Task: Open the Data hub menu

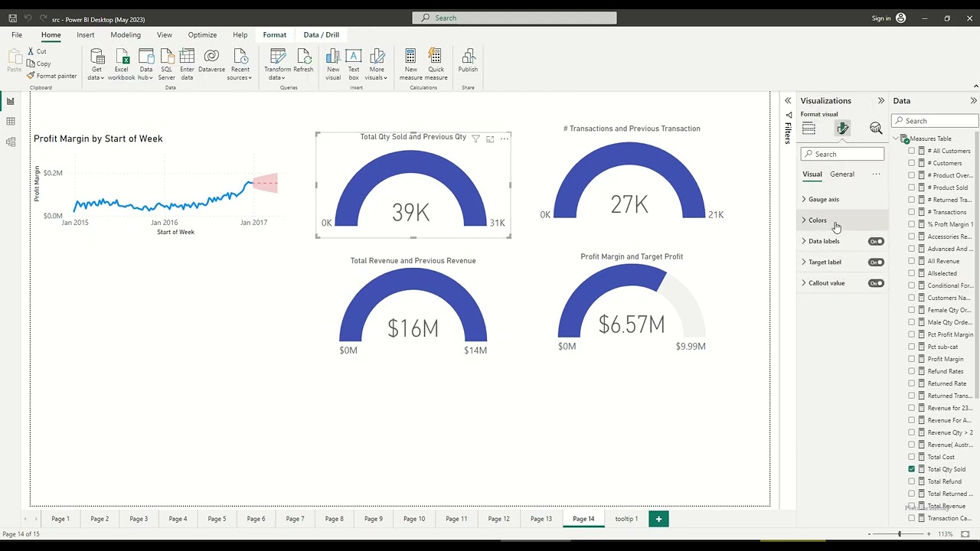Action: click(145, 64)
